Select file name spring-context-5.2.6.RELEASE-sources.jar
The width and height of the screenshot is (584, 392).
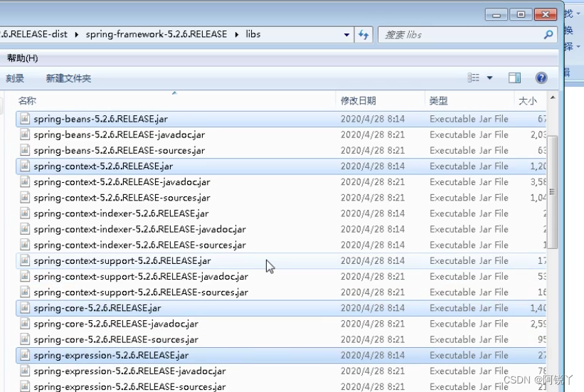[122, 198]
